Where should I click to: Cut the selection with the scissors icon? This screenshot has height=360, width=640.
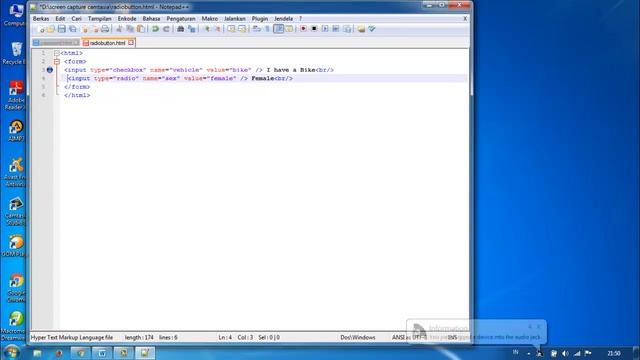tap(118, 29)
